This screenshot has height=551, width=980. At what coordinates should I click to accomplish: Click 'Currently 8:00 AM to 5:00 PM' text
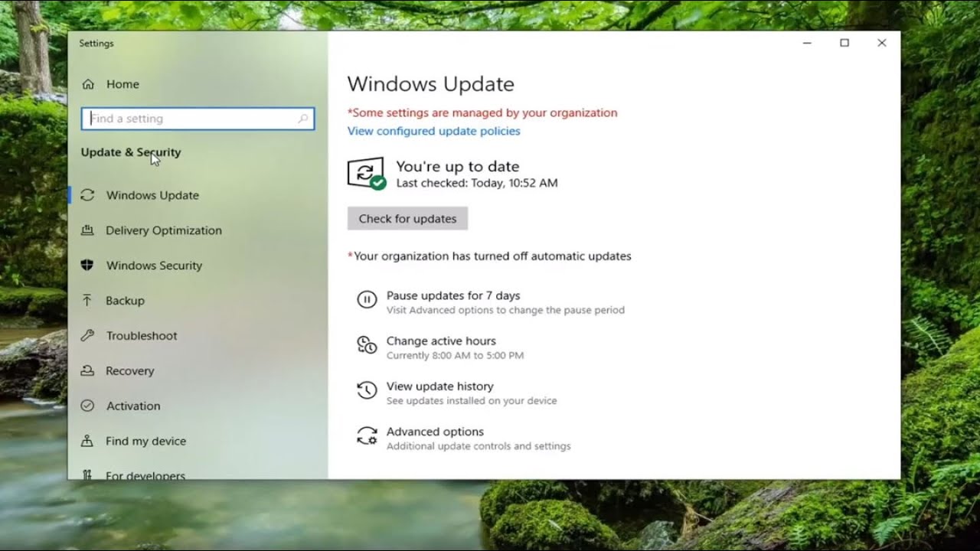(455, 356)
